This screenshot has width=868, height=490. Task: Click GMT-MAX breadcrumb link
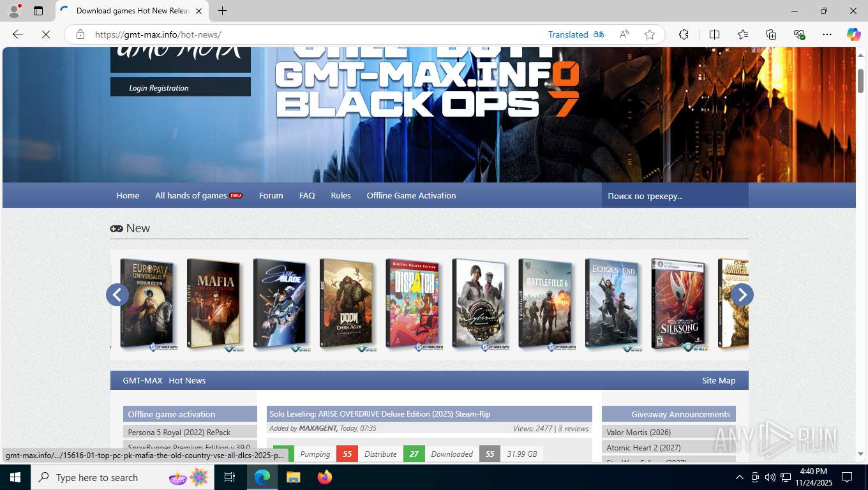coord(142,380)
